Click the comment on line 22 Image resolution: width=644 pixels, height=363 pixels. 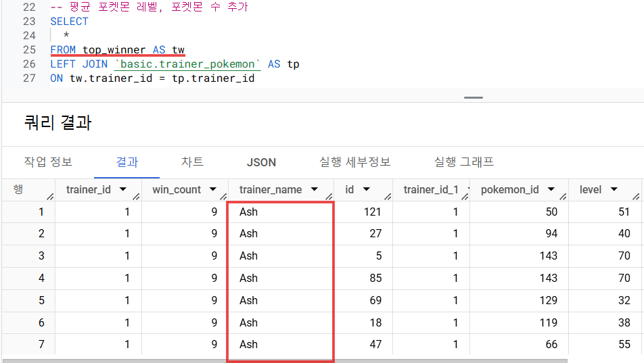point(149,7)
